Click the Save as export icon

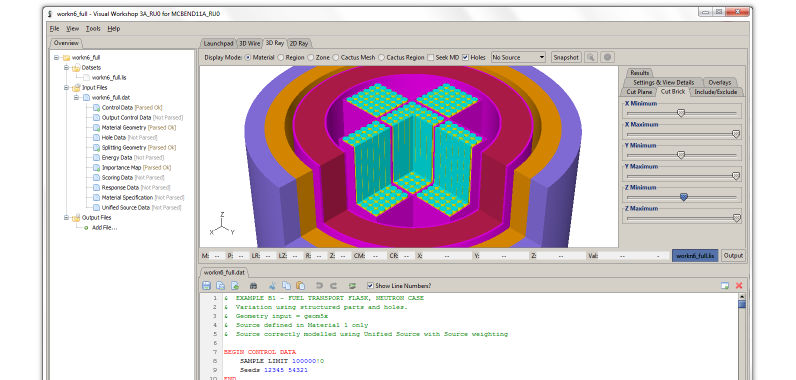click(235, 286)
